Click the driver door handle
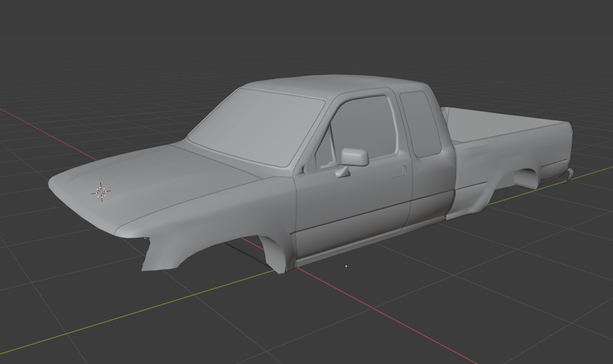This screenshot has width=613, height=364. pos(398,172)
